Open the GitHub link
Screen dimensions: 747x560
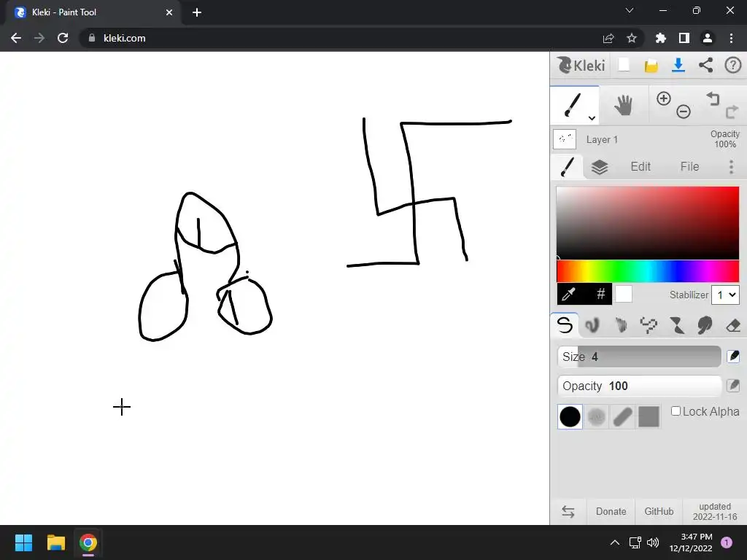(x=659, y=511)
